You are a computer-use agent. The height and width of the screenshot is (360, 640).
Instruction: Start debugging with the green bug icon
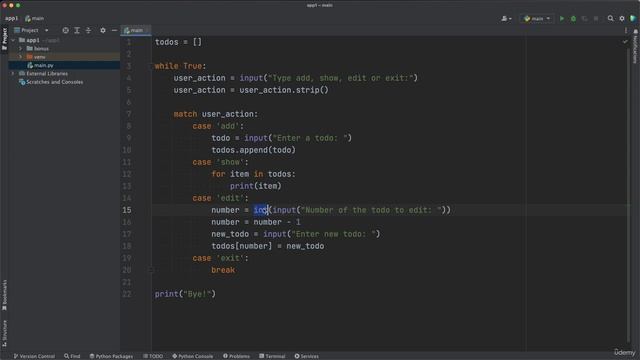pos(573,18)
